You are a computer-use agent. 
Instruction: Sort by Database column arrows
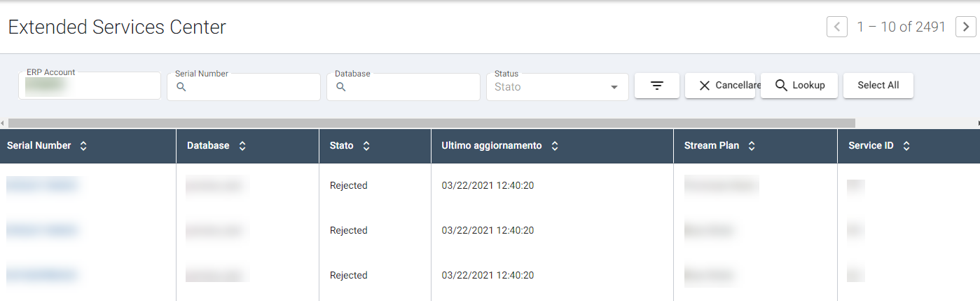point(242,146)
